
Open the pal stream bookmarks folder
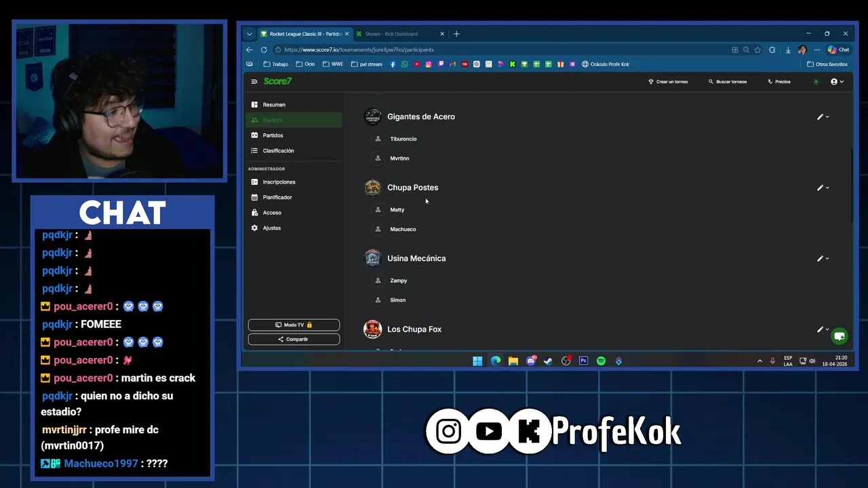pyautogui.click(x=367, y=64)
